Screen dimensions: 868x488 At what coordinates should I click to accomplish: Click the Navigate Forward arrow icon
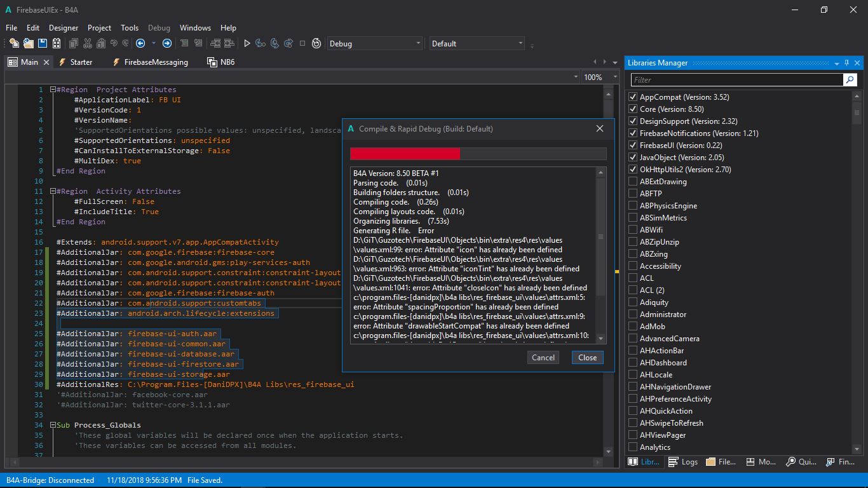pos(167,43)
